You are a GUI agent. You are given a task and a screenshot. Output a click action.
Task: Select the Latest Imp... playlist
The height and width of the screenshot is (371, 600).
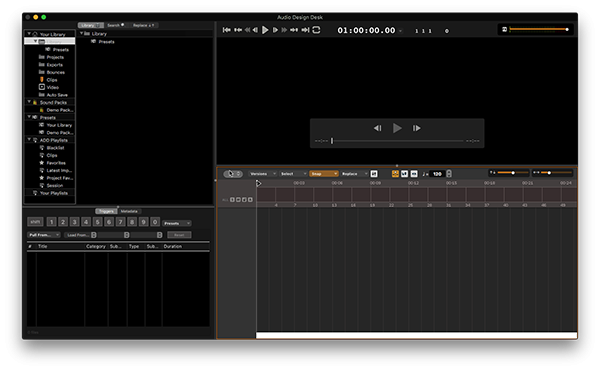[x=56, y=170]
